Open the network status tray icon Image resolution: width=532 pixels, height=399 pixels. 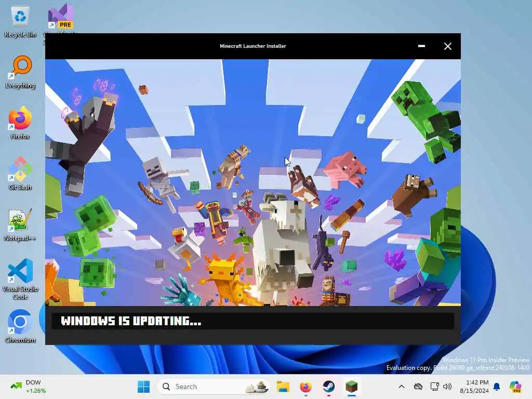coord(435,387)
